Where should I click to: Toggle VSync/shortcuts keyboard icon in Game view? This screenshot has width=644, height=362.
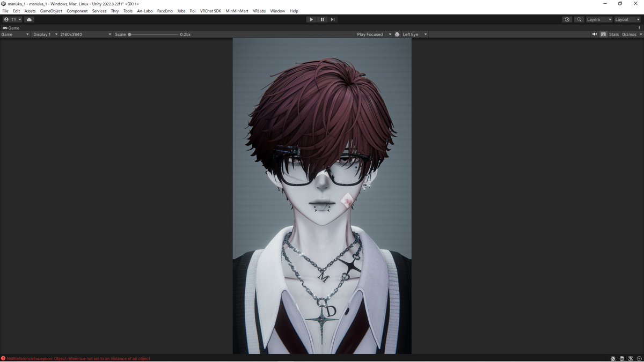[603, 34]
